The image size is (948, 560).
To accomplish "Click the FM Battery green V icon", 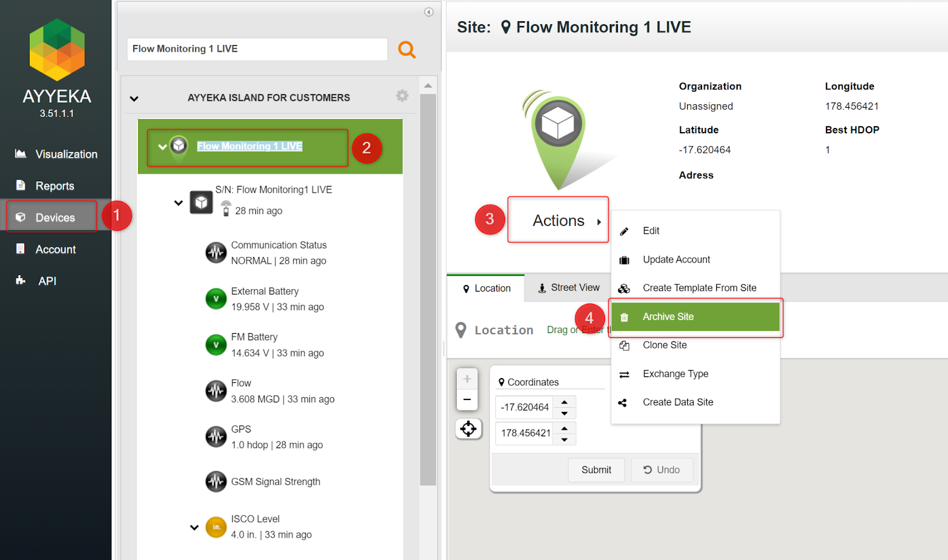I will click(x=216, y=345).
